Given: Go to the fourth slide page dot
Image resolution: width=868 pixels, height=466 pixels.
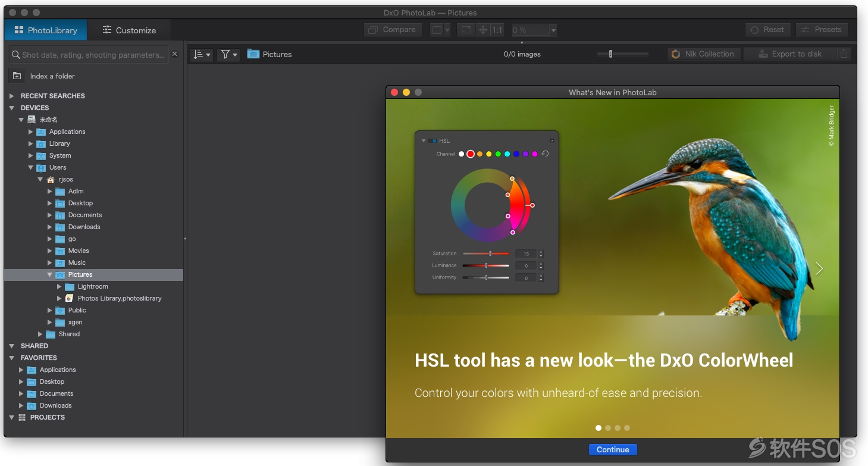Looking at the screenshot, I should (x=627, y=427).
